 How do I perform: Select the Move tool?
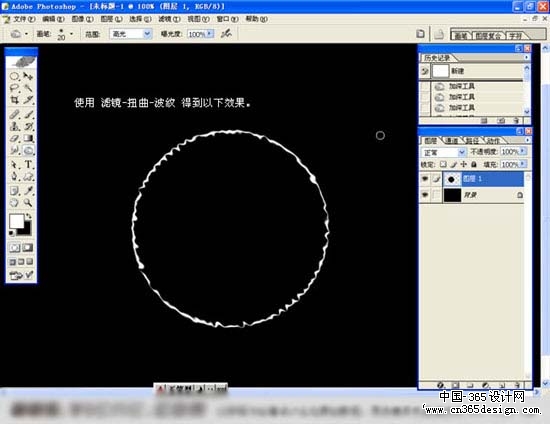point(28,76)
